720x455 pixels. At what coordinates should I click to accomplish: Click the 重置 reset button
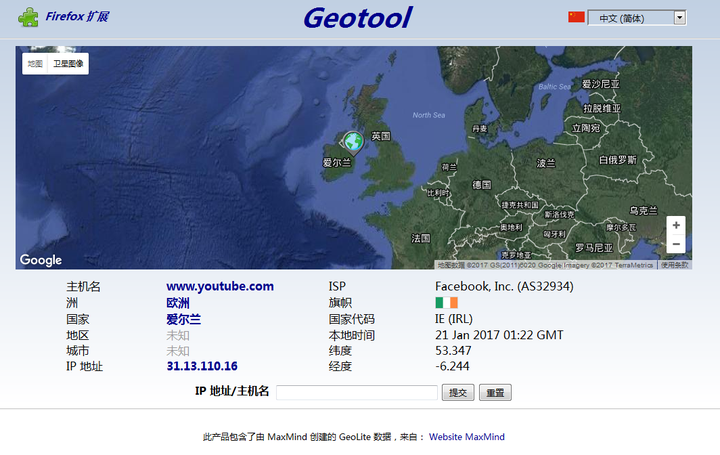point(495,393)
